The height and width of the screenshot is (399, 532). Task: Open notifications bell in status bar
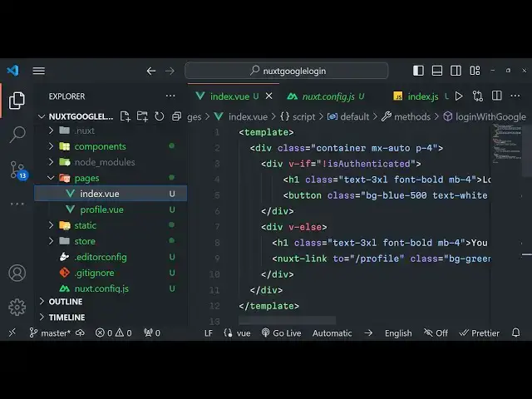click(x=515, y=332)
